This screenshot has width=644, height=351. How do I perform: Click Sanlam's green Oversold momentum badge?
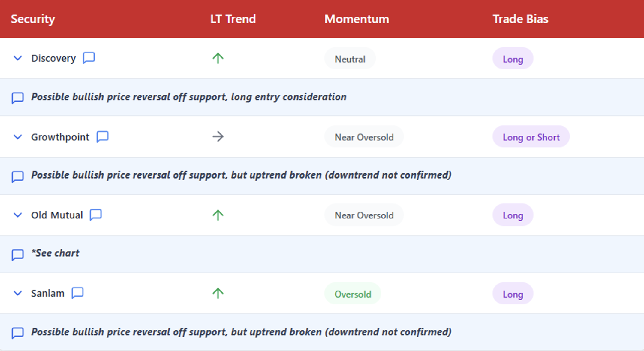tap(353, 294)
